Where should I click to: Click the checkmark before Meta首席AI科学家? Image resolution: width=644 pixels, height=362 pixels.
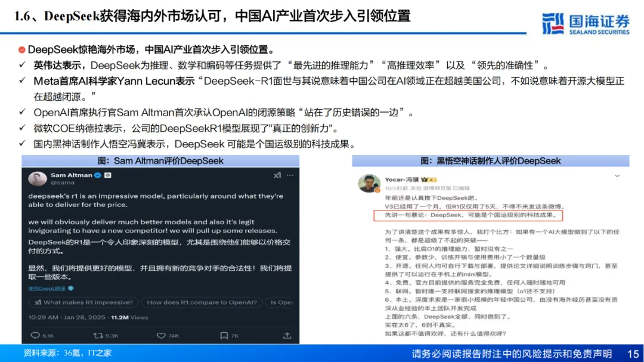tap(22, 80)
